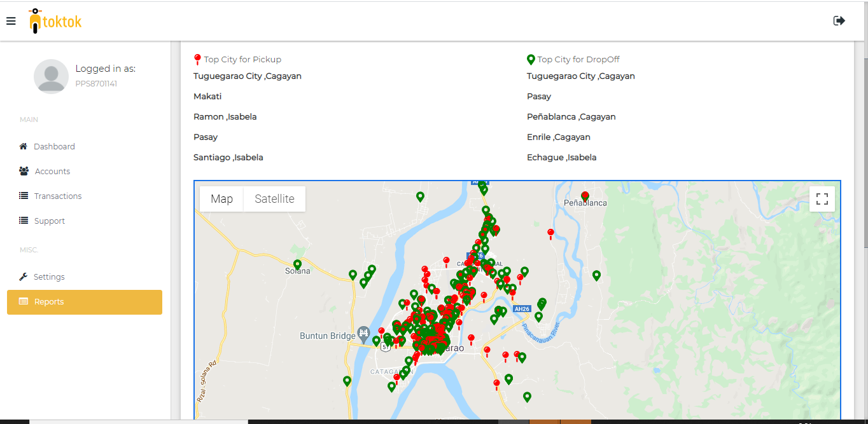This screenshot has height=424, width=868.
Task: Switch map to Map view
Action: pos(221,199)
